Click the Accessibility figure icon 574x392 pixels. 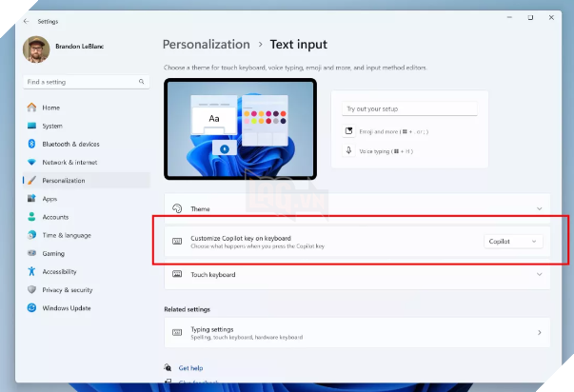click(31, 271)
